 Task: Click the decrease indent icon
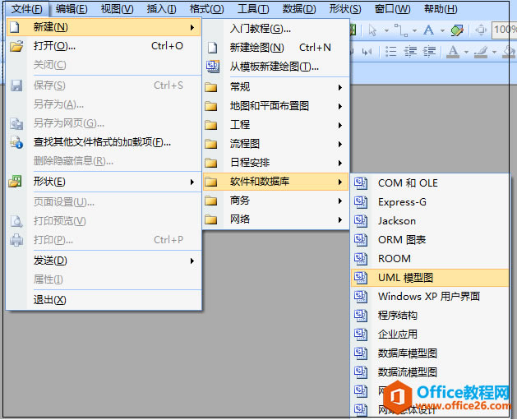coord(410,52)
